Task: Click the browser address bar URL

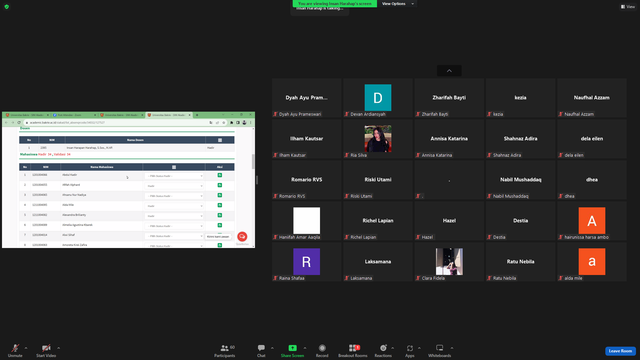Action: tap(67, 122)
